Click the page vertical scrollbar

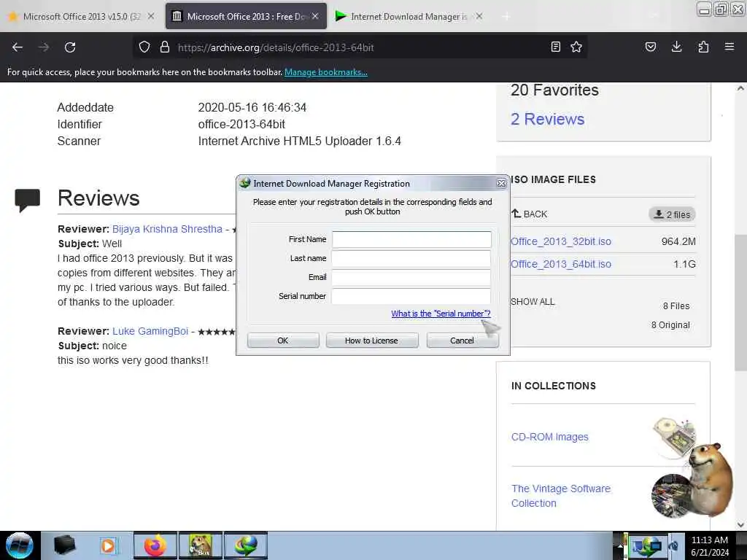click(x=740, y=303)
